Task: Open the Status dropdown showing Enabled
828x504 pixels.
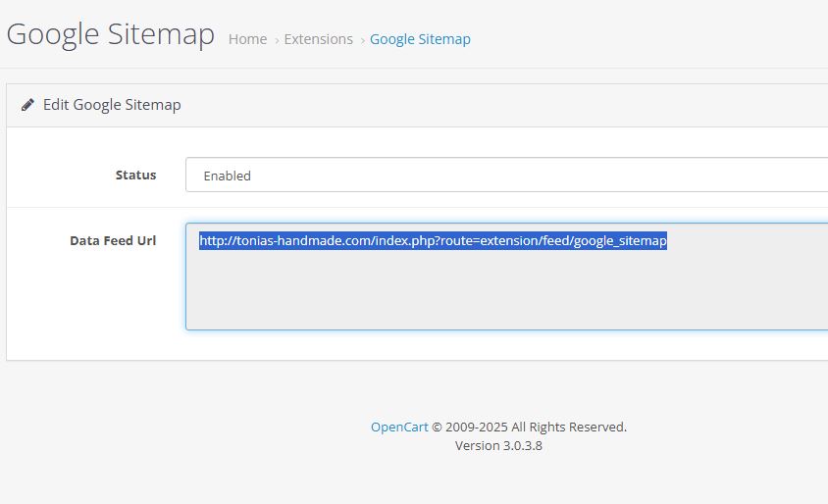Action: tap(506, 176)
